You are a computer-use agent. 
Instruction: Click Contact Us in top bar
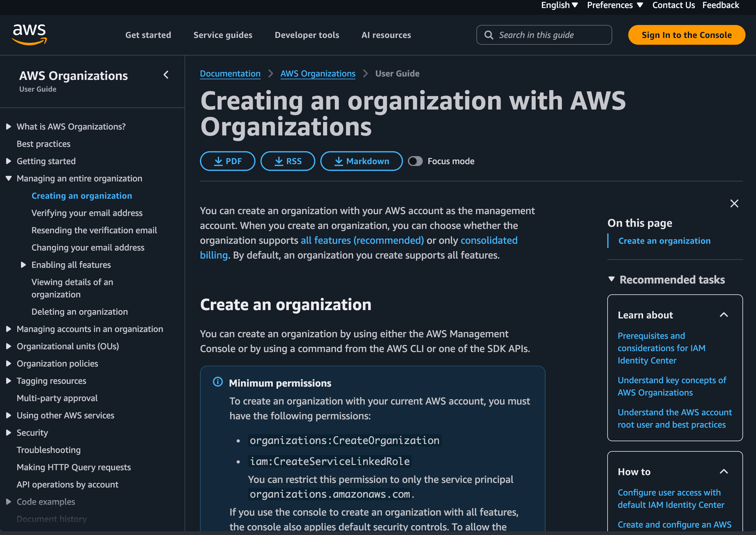pyautogui.click(x=673, y=5)
